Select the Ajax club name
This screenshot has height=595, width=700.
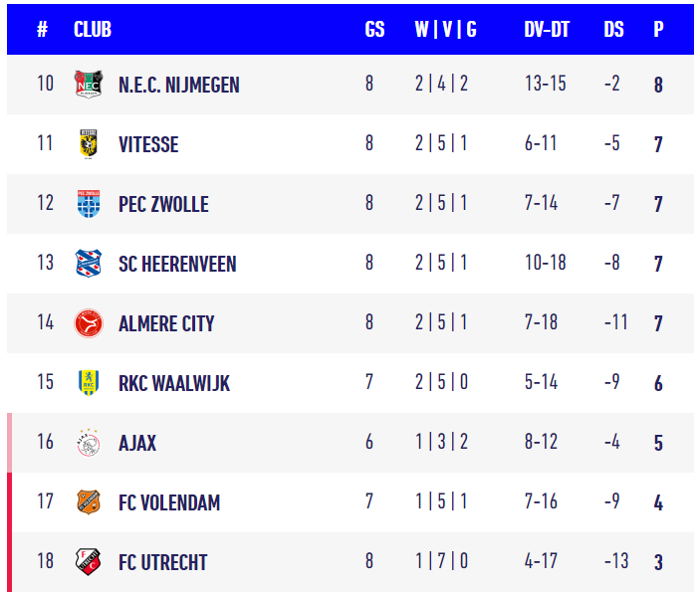137,443
